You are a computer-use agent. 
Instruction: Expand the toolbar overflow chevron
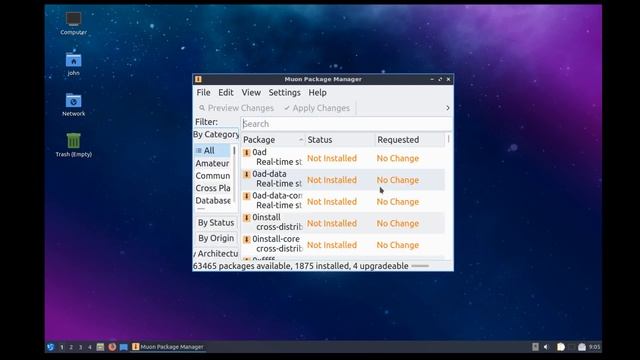[448, 108]
